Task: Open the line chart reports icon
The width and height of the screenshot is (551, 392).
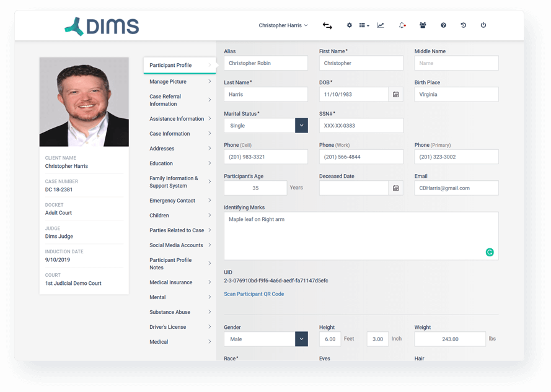Action: pos(380,25)
